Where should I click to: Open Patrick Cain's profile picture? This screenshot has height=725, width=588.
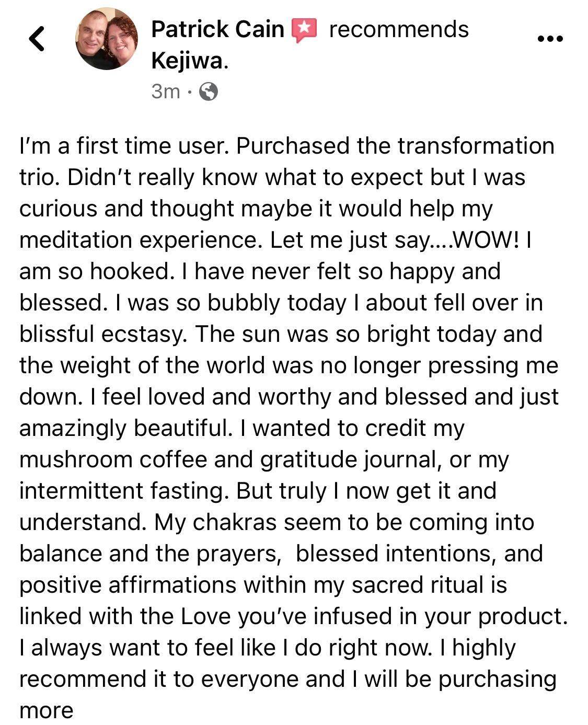[107, 39]
